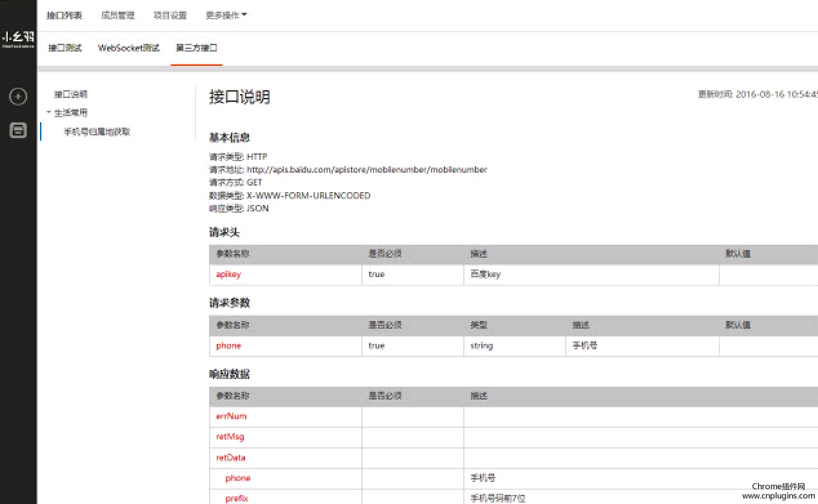
Task: Click the apikey parameter name
Action: point(228,274)
